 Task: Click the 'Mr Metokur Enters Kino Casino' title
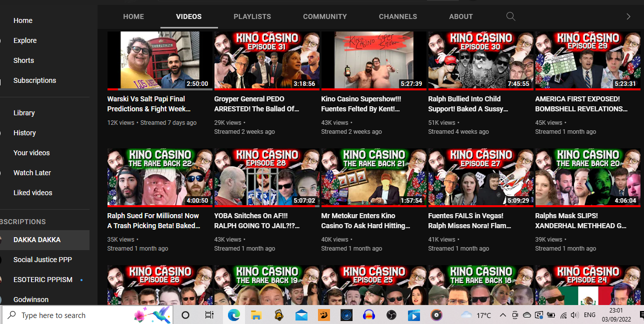tap(366, 221)
